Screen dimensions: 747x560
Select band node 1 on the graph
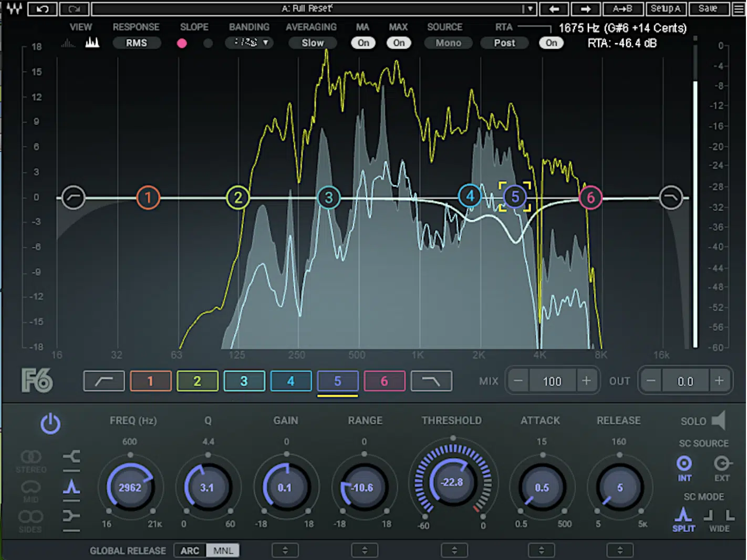point(148,198)
